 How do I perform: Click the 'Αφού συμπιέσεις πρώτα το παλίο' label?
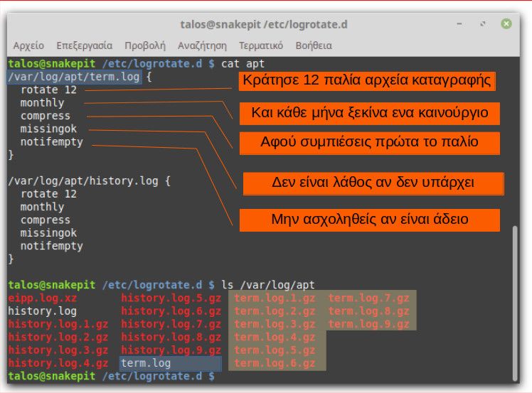pyautogui.click(x=370, y=143)
